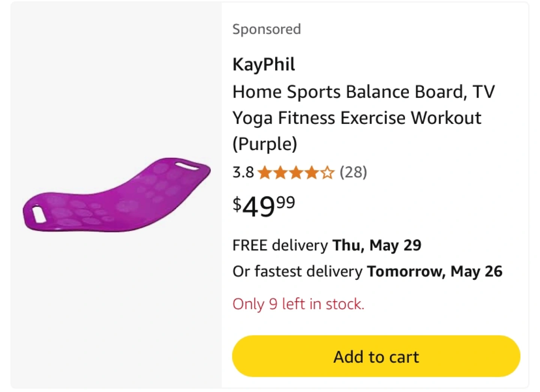This screenshot has height=392, width=540.
Task: Click the Sponsored label
Action: 267,29
